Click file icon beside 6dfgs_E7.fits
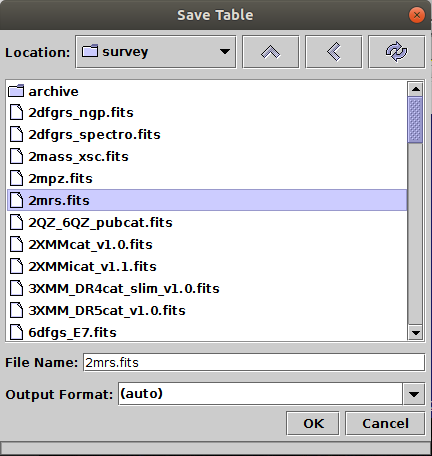Screen dimensions: 432x456 pos(16,332)
